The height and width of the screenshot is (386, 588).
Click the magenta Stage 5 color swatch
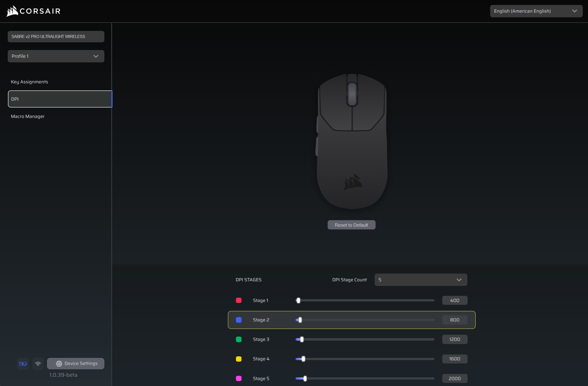tap(239, 378)
